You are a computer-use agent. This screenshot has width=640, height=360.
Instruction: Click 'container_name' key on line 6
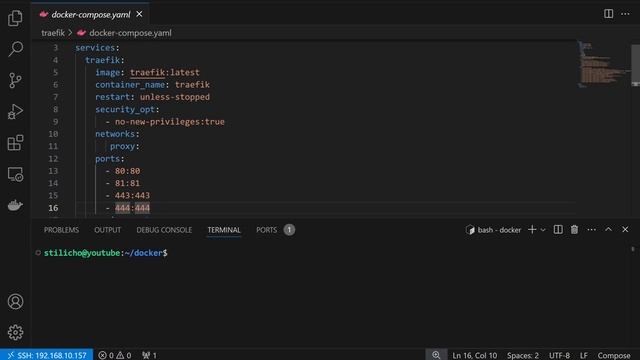click(130, 84)
